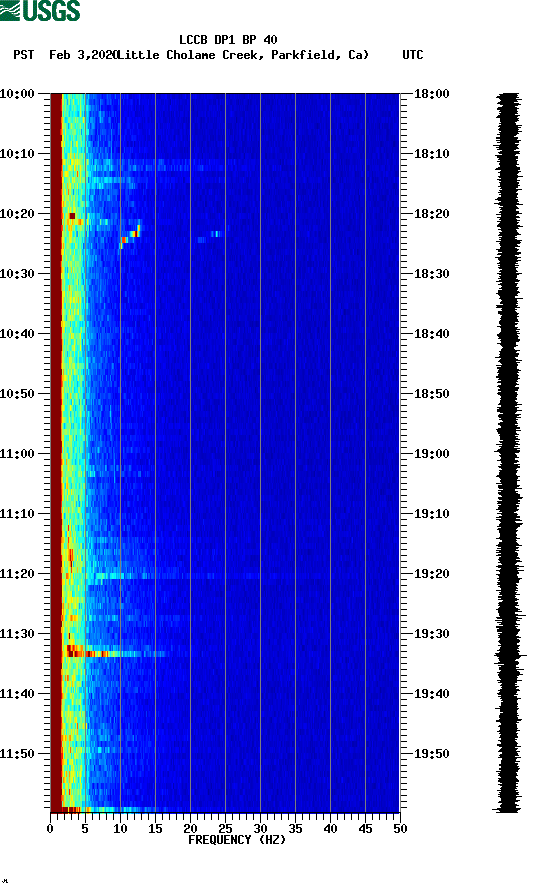Click the 18:30 UTC time label
This screenshot has width=552, height=892.
pos(431,274)
